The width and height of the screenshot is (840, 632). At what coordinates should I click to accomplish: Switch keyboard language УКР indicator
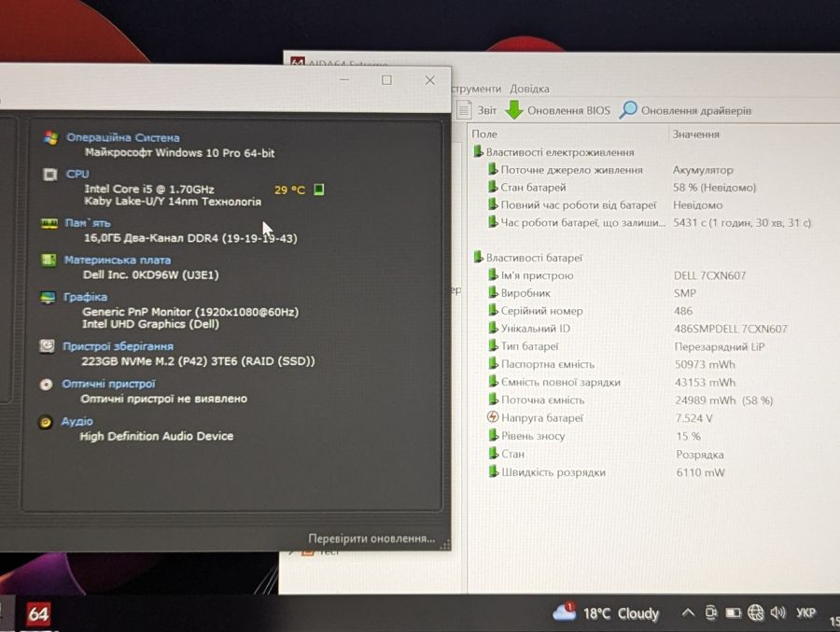(x=805, y=612)
